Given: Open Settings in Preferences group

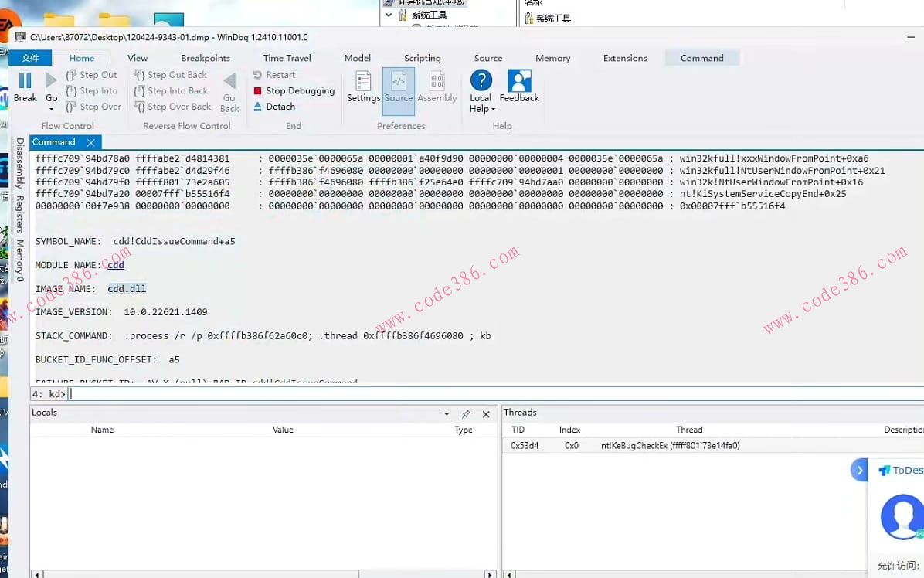Looking at the screenshot, I should [x=363, y=87].
